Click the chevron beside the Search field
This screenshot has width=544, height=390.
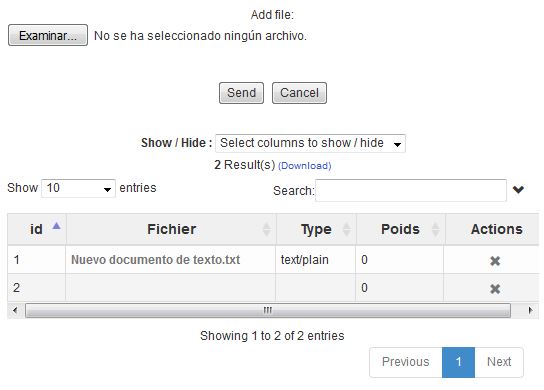(x=518, y=189)
